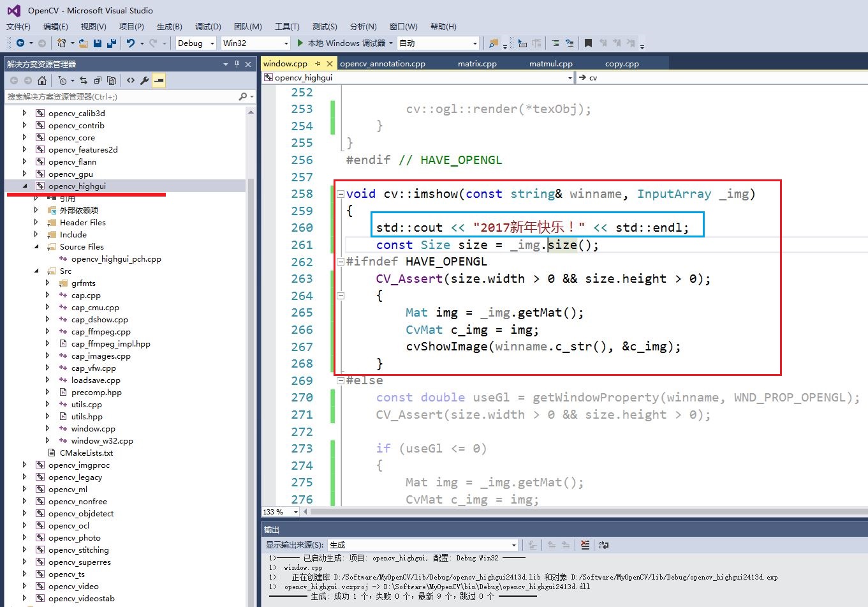Toggle Show All Files in Solution Explorer

(x=112, y=80)
